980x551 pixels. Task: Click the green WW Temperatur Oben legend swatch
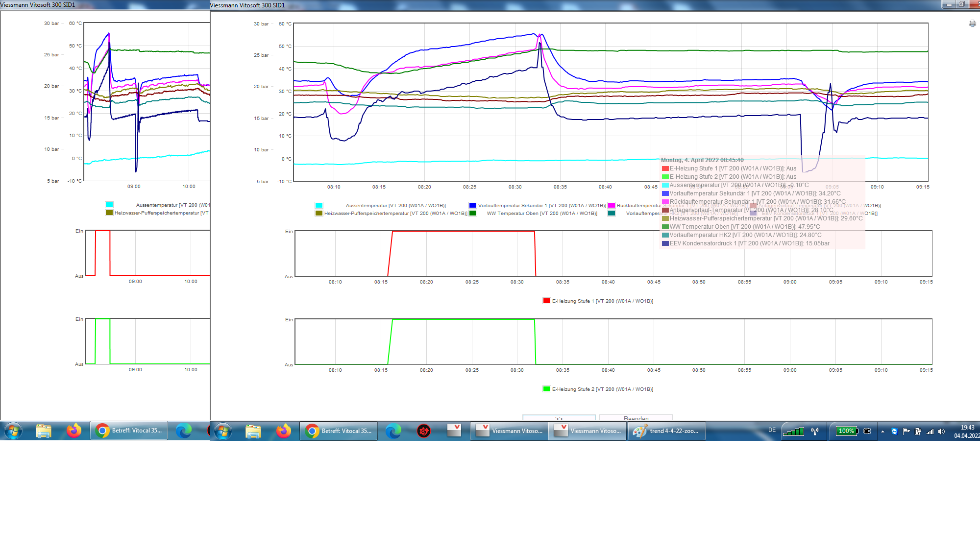(473, 213)
